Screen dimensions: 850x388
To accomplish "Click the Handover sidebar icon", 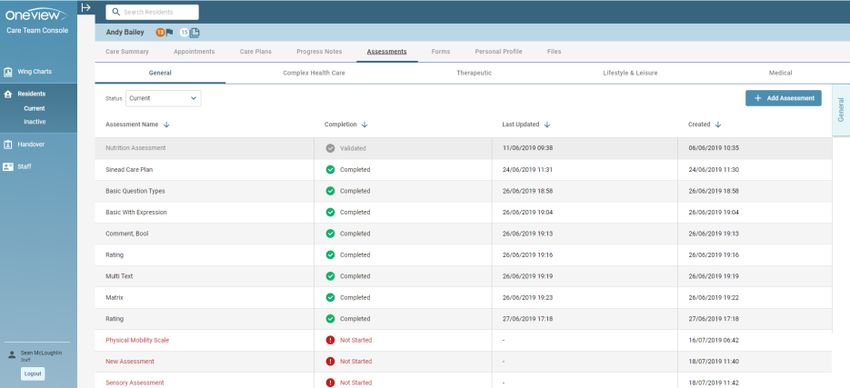I will pos(8,145).
